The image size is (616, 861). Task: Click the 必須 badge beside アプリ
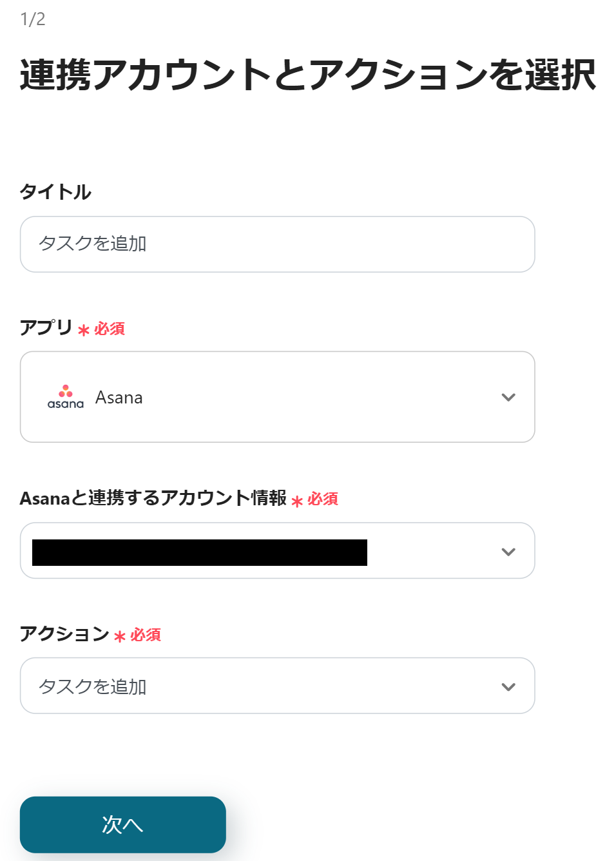click(110, 329)
